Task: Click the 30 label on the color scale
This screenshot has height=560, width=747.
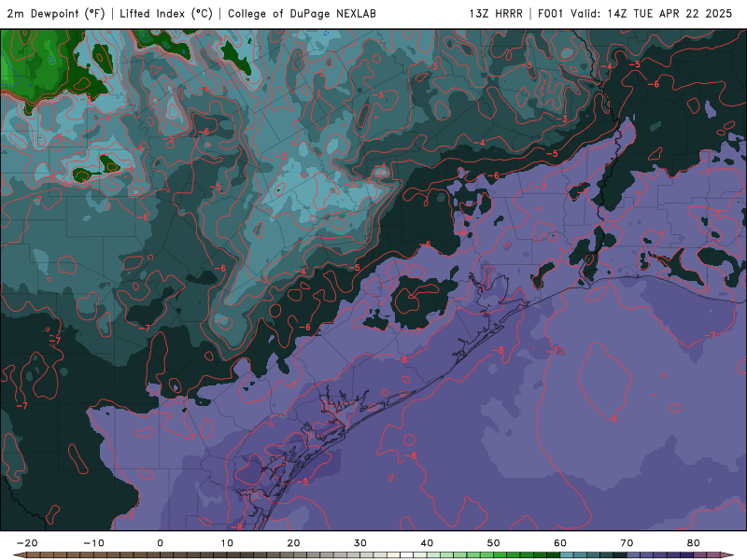Action: point(360,543)
